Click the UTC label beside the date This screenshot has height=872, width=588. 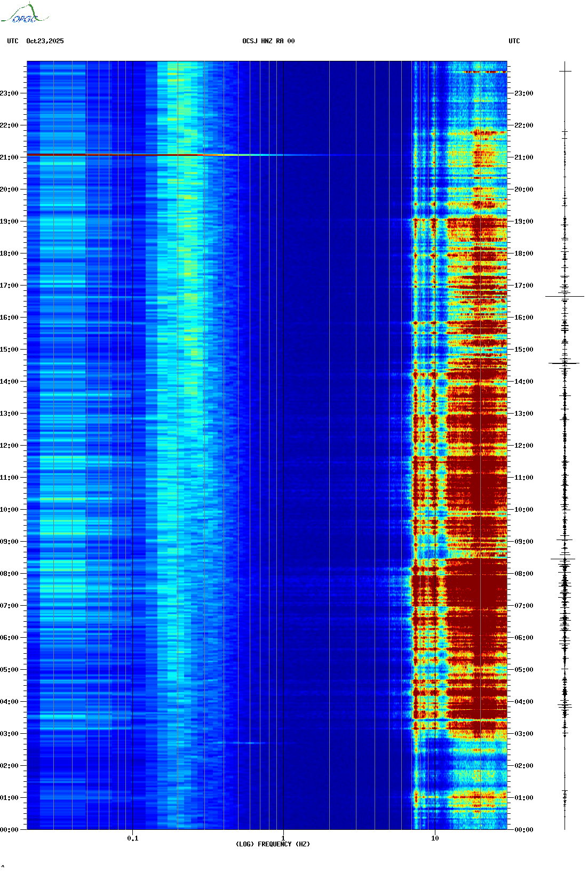(x=13, y=41)
